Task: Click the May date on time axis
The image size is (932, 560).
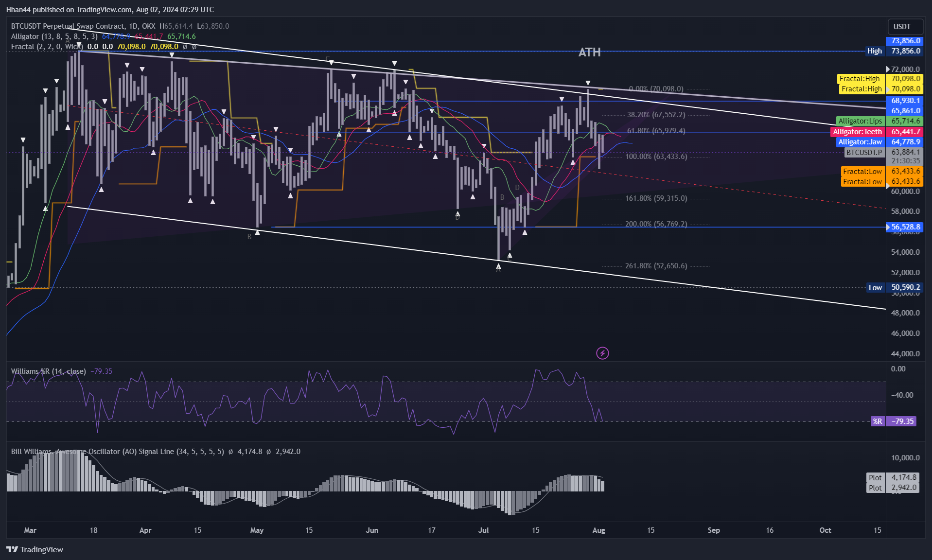Action: coord(257,530)
